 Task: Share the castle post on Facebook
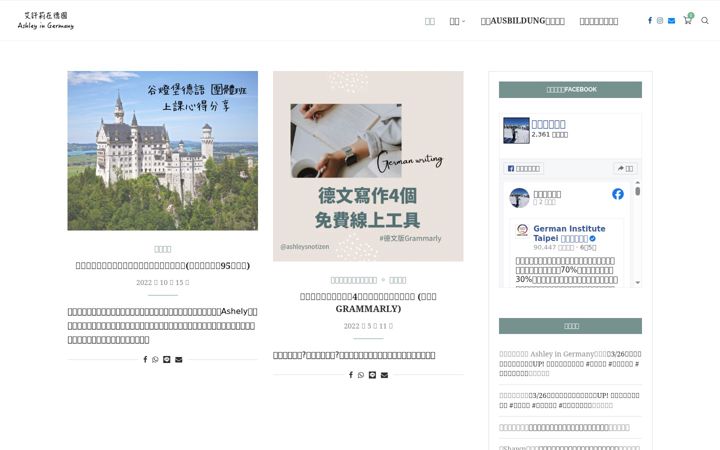(x=145, y=360)
